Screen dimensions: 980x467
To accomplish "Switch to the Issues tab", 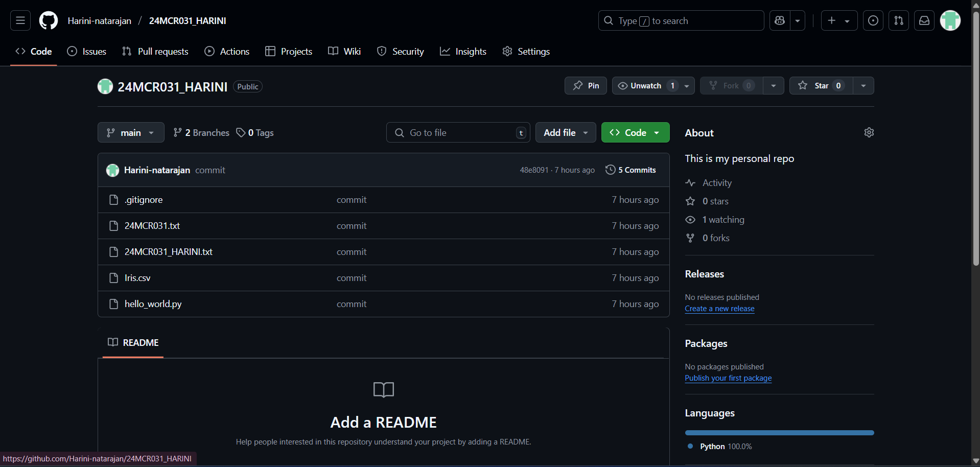I will [x=87, y=51].
